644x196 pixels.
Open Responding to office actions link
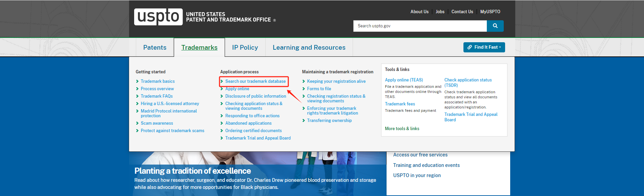(252, 116)
